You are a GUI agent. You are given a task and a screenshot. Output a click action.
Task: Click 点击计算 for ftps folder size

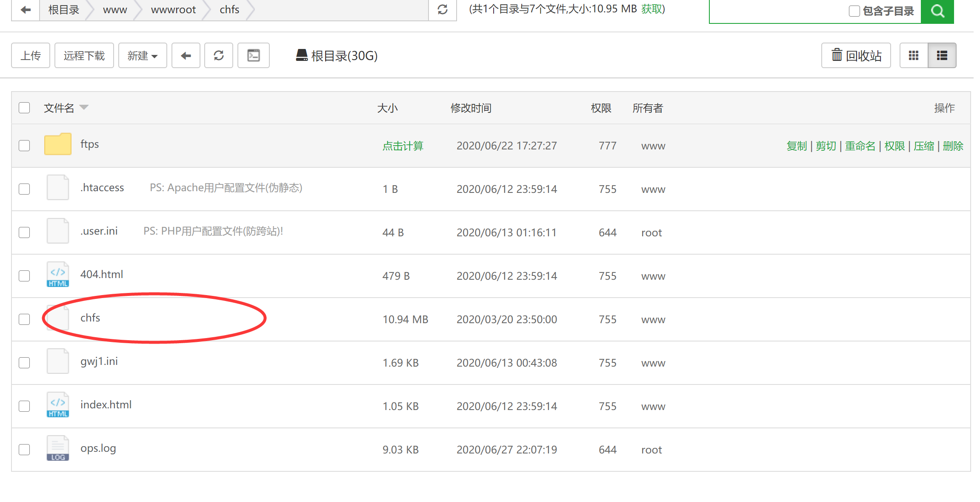[x=403, y=146]
